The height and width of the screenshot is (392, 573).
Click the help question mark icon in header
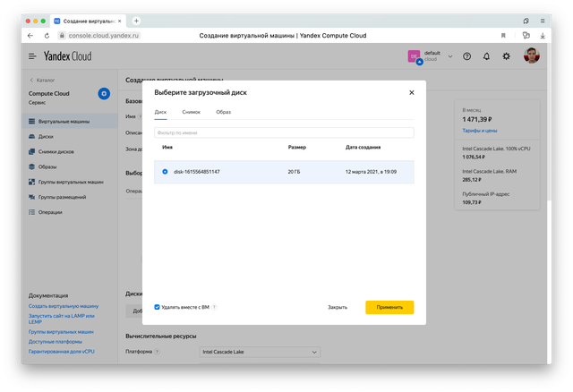pyautogui.click(x=466, y=55)
